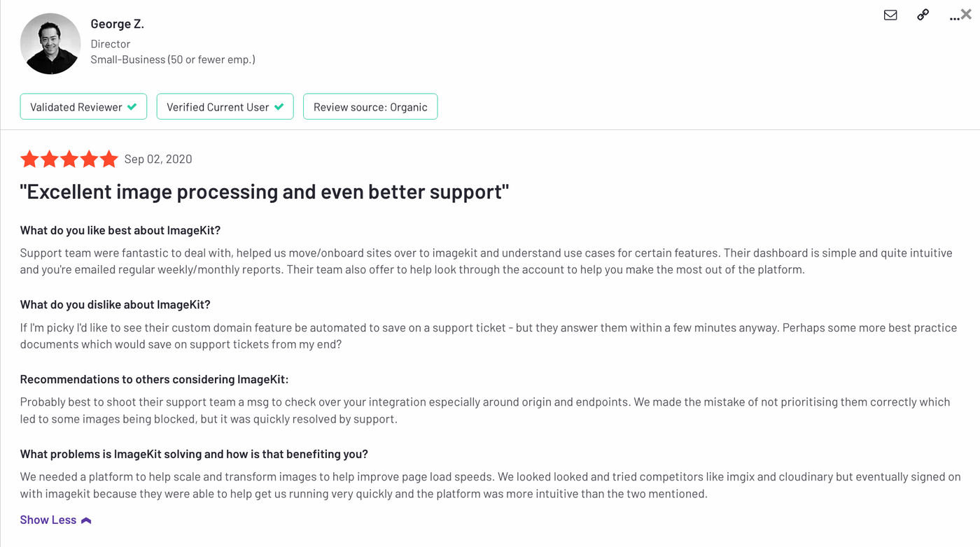
Task: Click the Validated Reviewer green checkmark
Action: click(x=132, y=107)
